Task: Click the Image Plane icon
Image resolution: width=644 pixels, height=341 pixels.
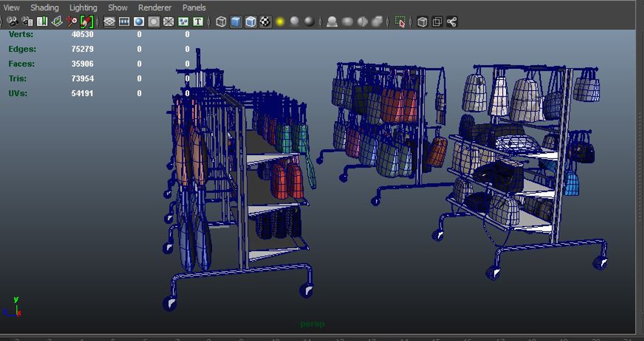Action: point(57,22)
